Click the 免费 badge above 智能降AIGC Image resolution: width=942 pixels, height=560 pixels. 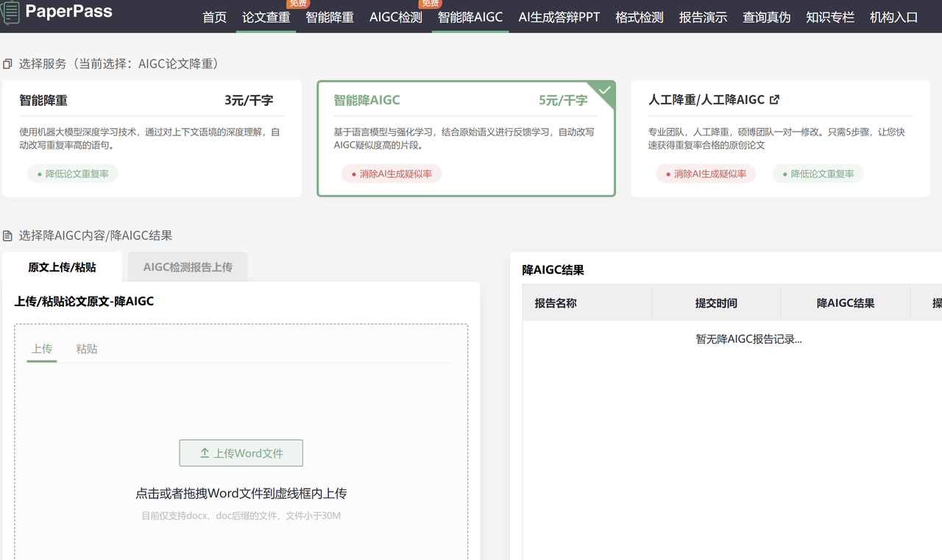pos(431,4)
